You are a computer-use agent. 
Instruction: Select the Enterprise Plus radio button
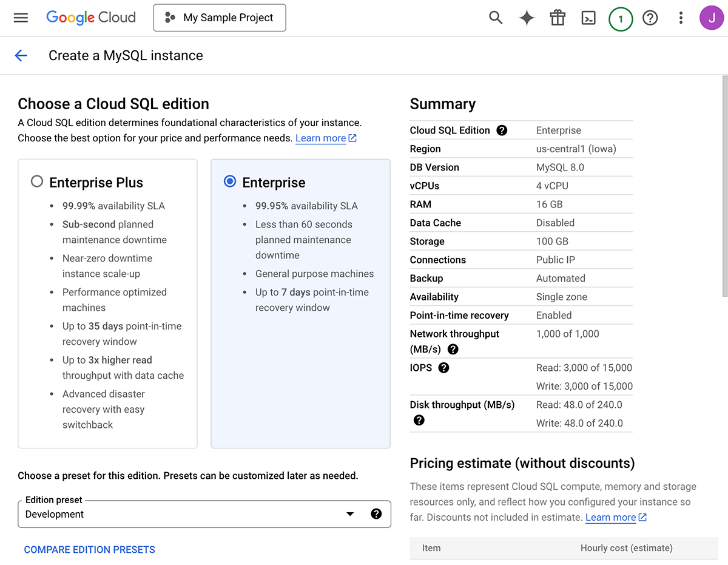37,181
